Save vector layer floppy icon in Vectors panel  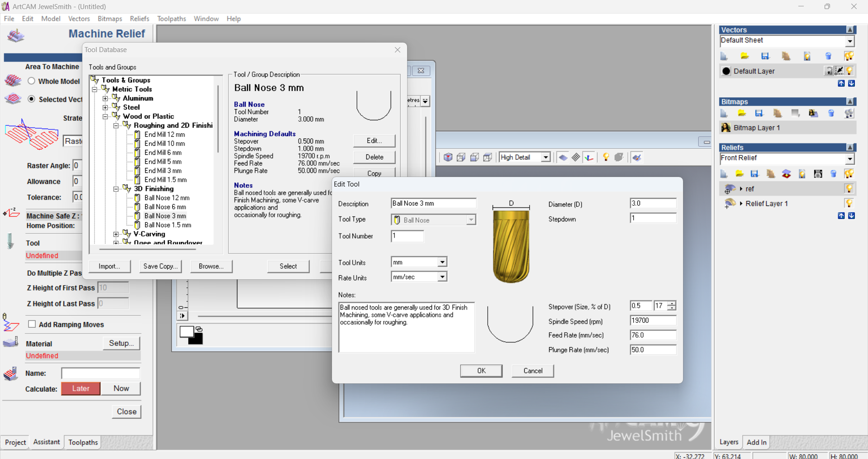coord(765,56)
